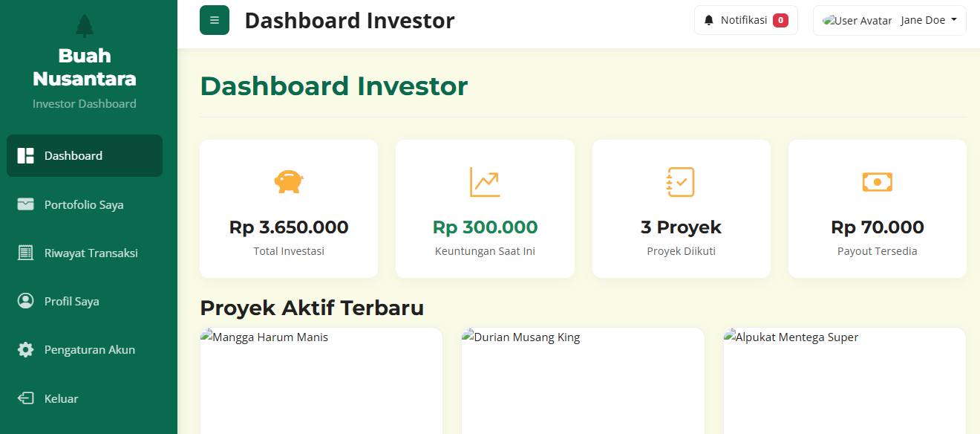This screenshot has height=434, width=980.
Task: Open the Notifikasi button
Action: click(745, 20)
